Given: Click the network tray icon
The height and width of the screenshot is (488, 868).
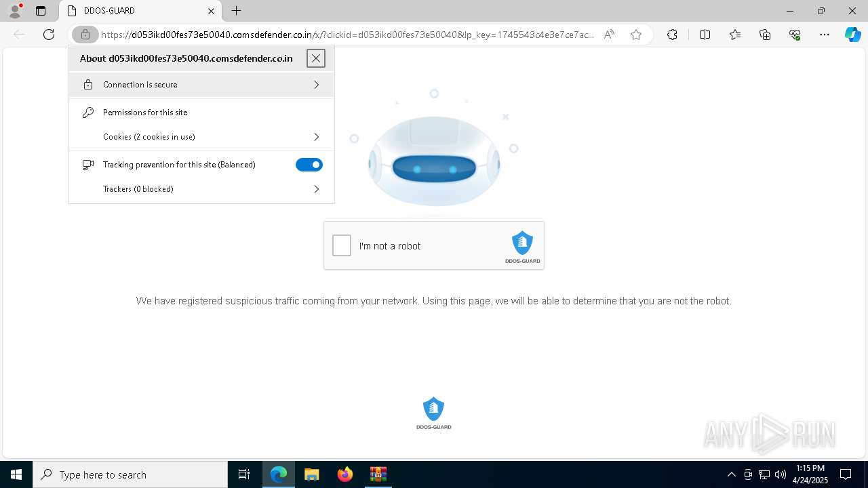Looking at the screenshot, I should 764,474.
